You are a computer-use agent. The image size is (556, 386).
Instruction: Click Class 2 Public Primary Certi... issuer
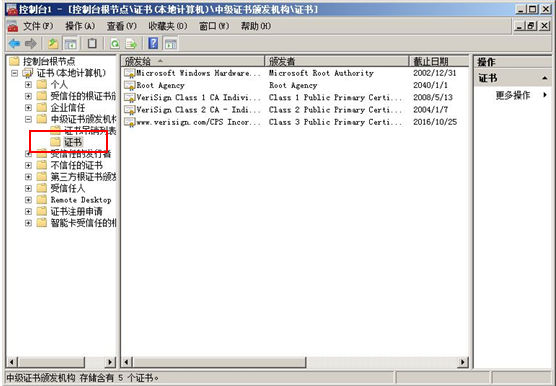(x=335, y=110)
